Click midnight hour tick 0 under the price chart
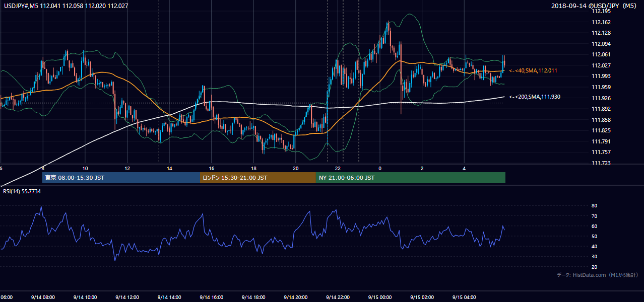The image size is (644, 302). 380,168
